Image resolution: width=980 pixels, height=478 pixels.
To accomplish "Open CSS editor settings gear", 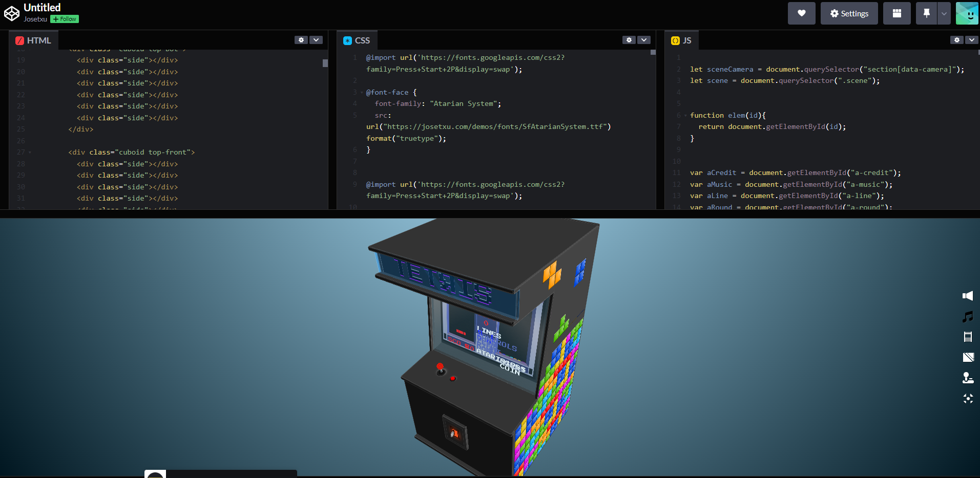I will click(629, 40).
